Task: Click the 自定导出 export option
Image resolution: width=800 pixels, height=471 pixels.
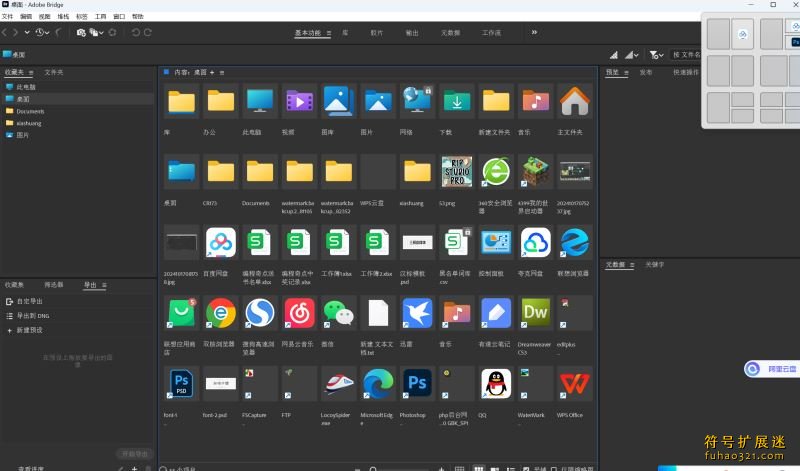Action: point(24,302)
